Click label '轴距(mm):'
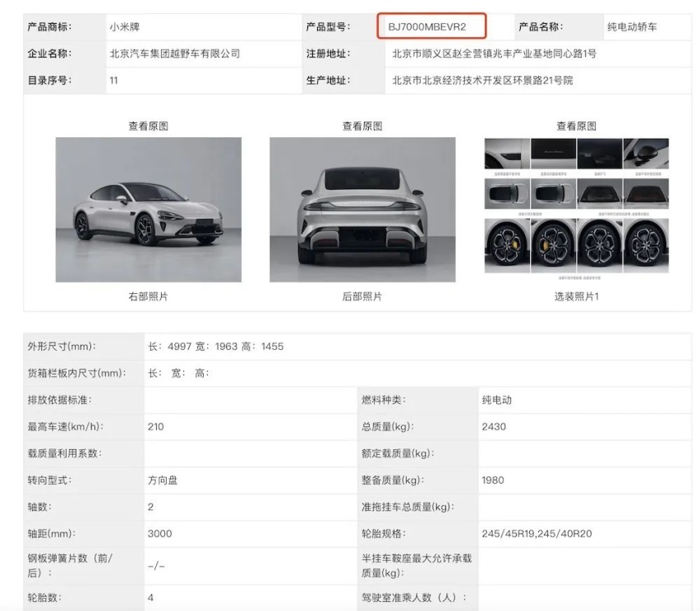 coord(51,534)
